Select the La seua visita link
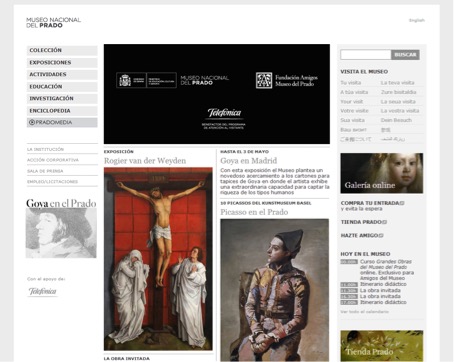Image resolution: width=454 pixels, height=362 pixels. point(398,102)
